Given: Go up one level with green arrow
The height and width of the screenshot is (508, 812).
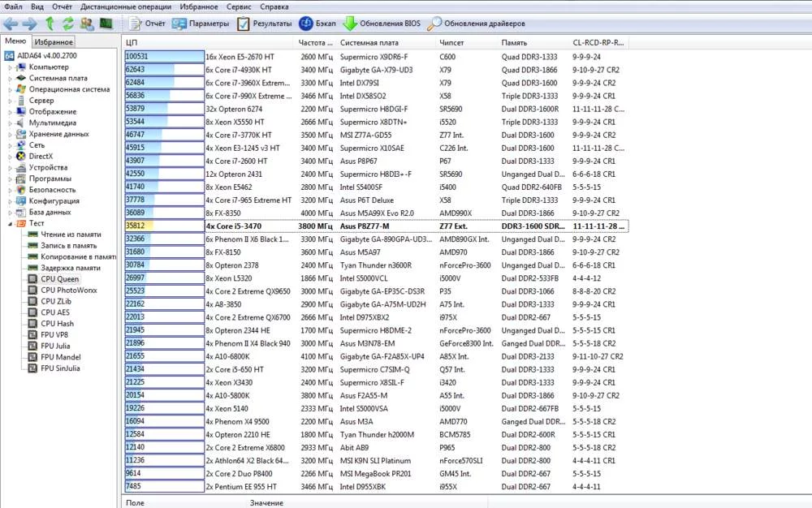Looking at the screenshot, I should [x=50, y=24].
